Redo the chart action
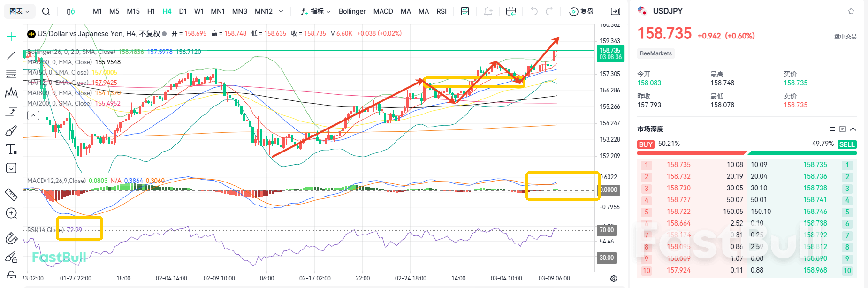The width and height of the screenshot is (868, 288). click(549, 11)
